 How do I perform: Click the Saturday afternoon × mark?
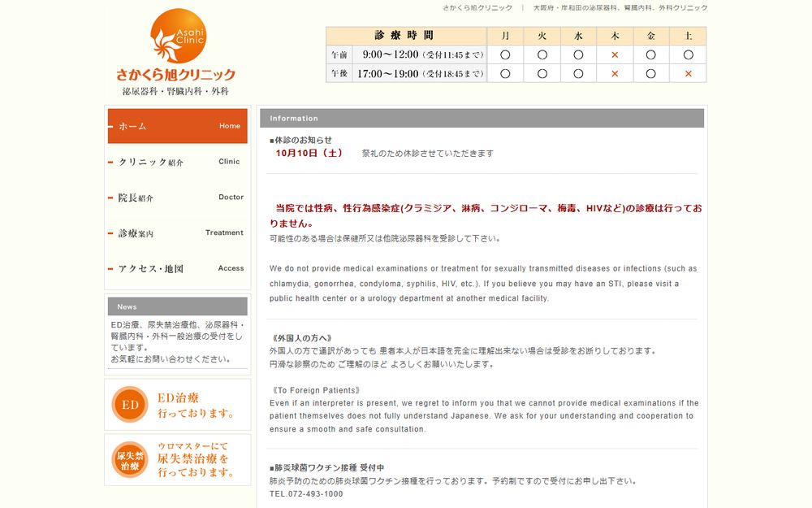[689, 74]
